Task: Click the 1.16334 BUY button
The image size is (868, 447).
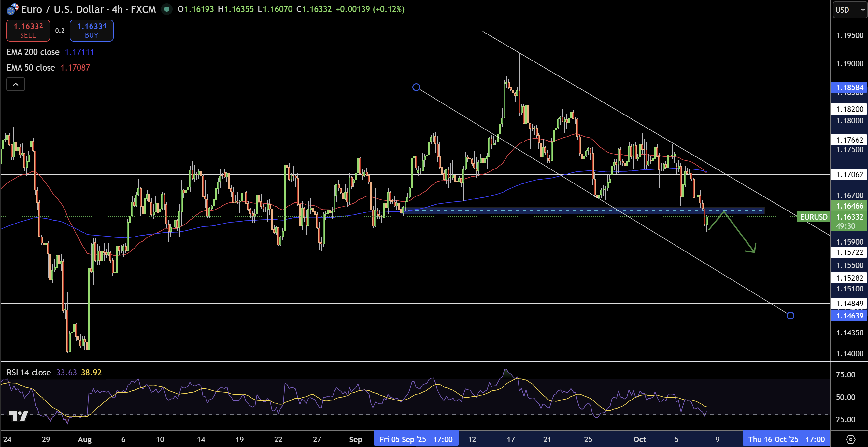Action: tap(91, 30)
